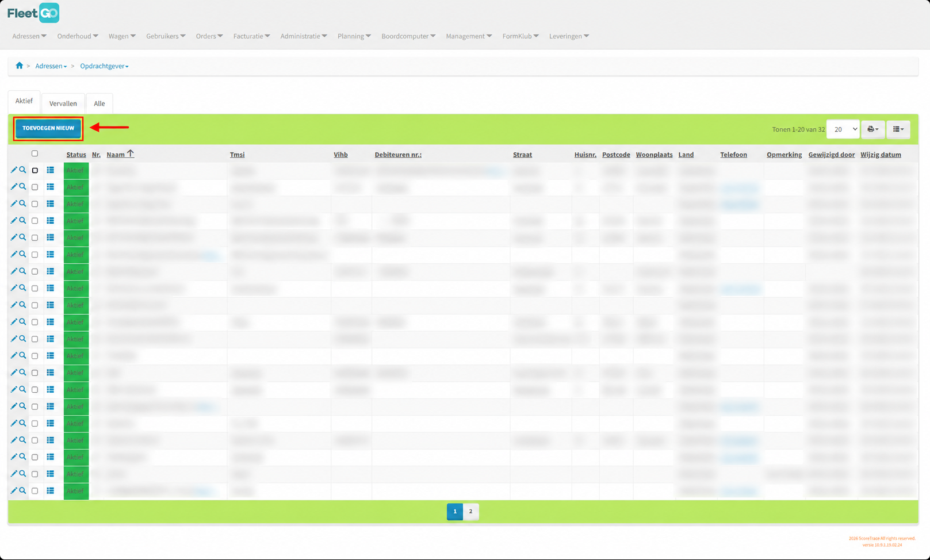The height and width of the screenshot is (560, 930).
Task: Edit the last row with its pencil icon
Action: [14, 490]
